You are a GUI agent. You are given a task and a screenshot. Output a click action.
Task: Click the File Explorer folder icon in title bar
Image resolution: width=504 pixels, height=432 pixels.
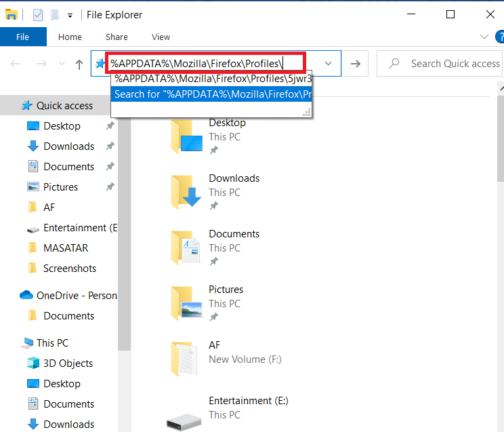pyautogui.click(x=12, y=14)
